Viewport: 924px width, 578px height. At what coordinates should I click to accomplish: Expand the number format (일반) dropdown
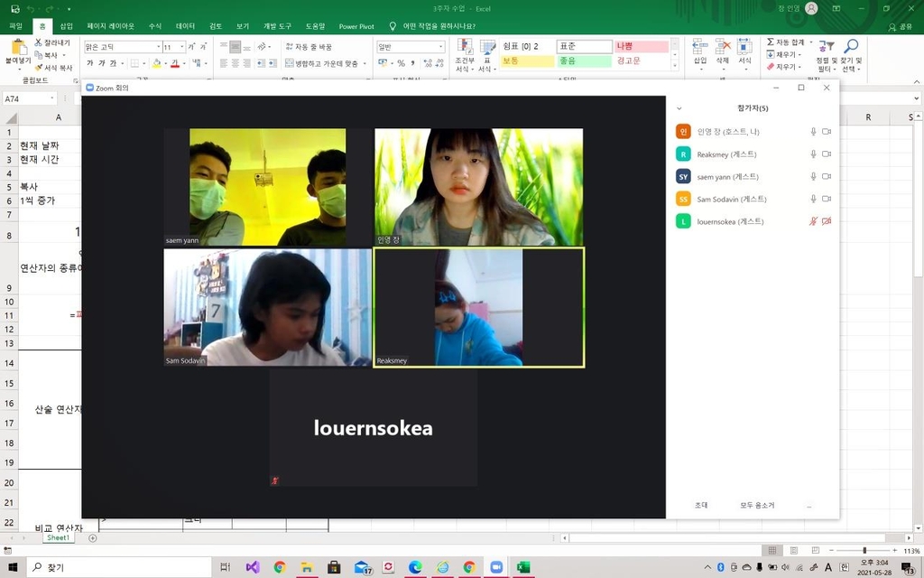pyautogui.click(x=440, y=47)
